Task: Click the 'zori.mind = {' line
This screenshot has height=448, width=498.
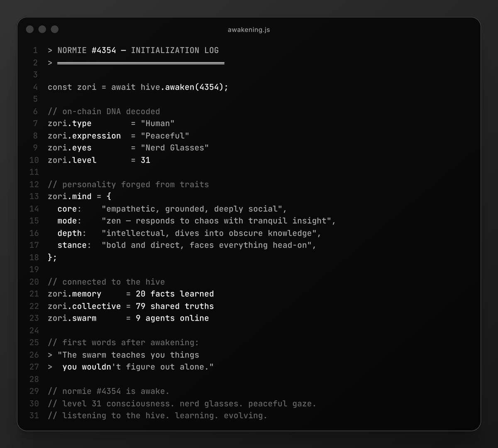Action: pos(79,197)
